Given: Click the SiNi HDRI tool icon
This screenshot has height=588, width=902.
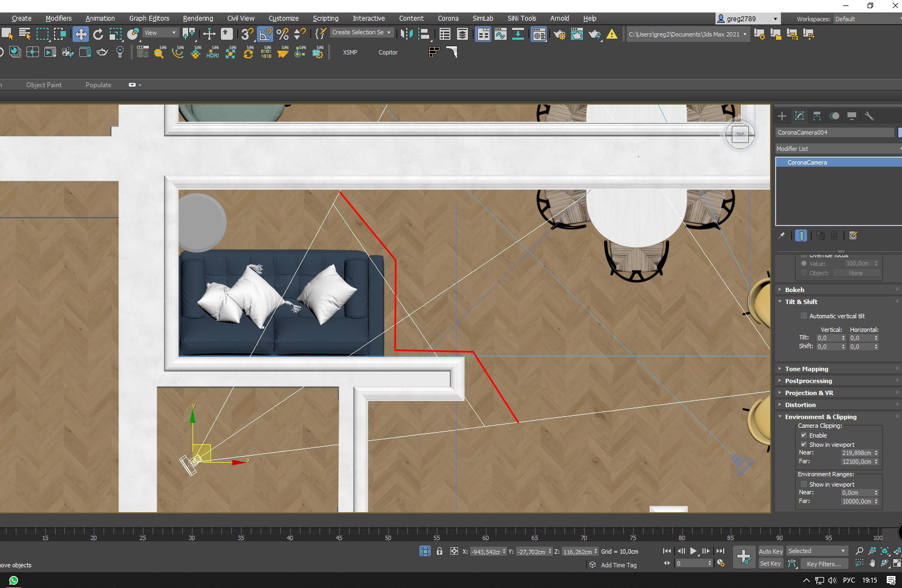Looking at the screenshot, I should click(213, 52).
